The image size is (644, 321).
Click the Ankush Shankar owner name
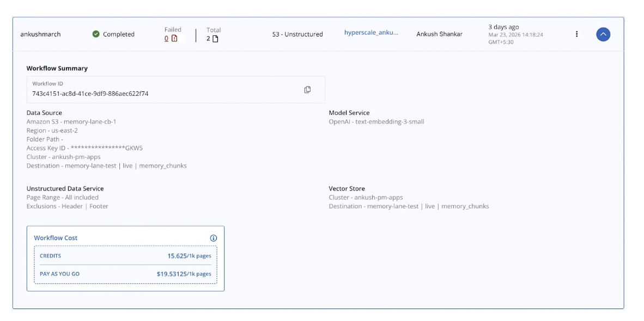tap(439, 34)
